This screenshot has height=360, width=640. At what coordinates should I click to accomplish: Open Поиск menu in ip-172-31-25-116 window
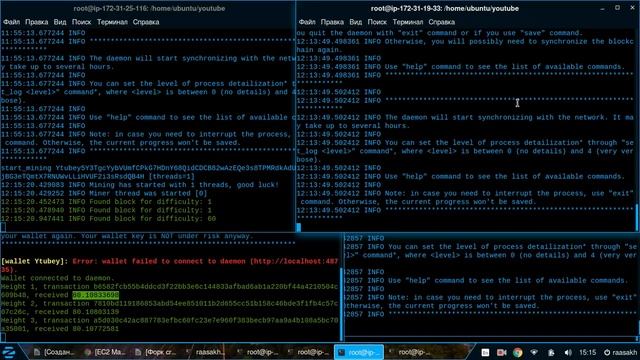(x=81, y=22)
